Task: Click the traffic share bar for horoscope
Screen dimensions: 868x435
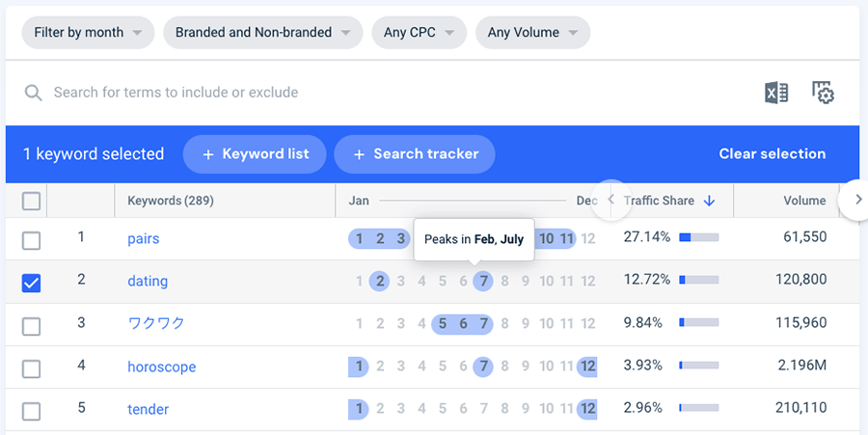Action: click(x=698, y=366)
